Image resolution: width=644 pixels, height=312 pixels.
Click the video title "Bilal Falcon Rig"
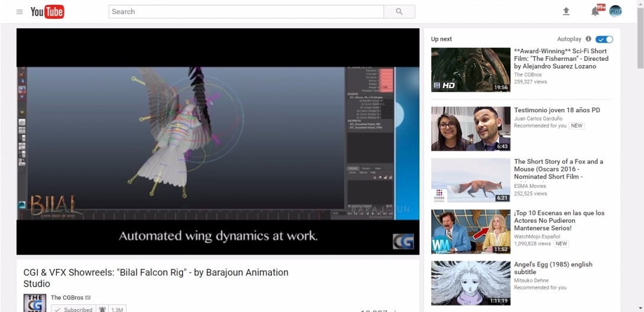pos(155,278)
